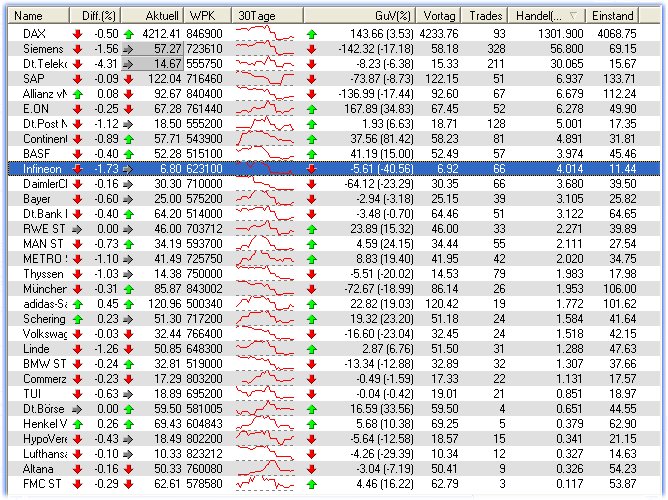
Task: Click red GuV arrow in Thyssen row
Action: tap(311, 274)
